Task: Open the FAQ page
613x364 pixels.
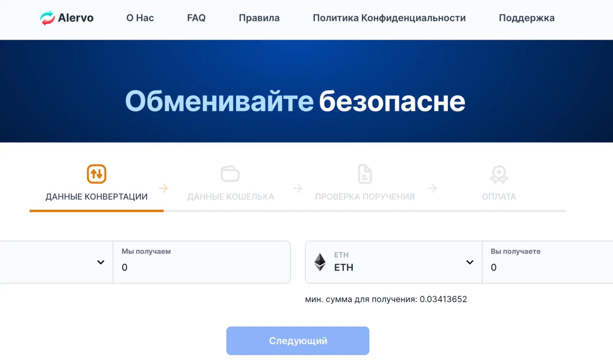Action: pos(196,18)
